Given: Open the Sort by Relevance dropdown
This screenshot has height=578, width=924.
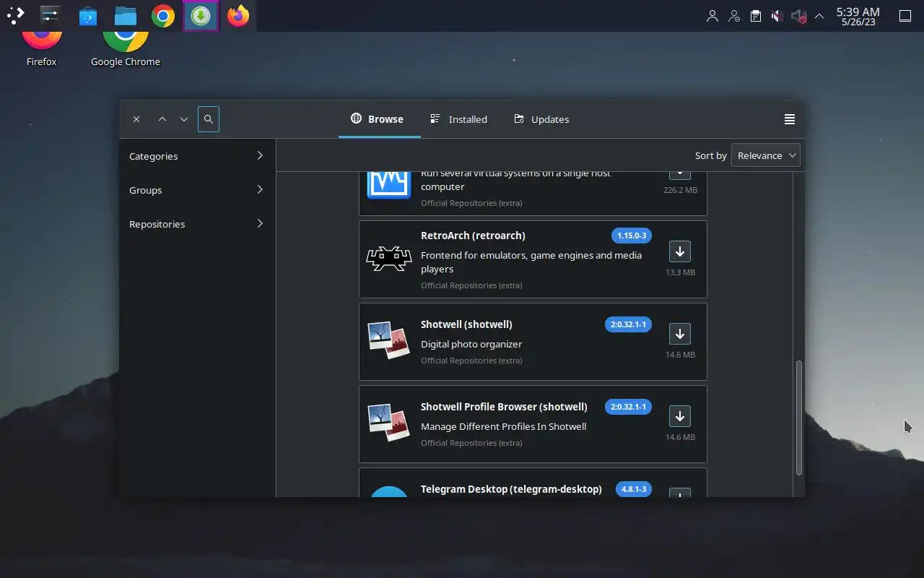Looking at the screenshot, I should tap(766, 155).
